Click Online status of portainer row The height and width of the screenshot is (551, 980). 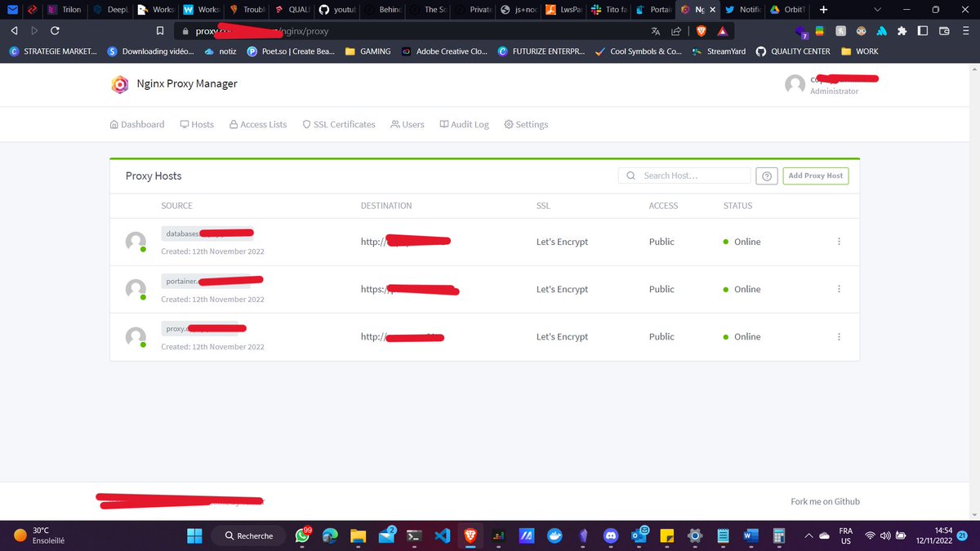coord(742,289)
